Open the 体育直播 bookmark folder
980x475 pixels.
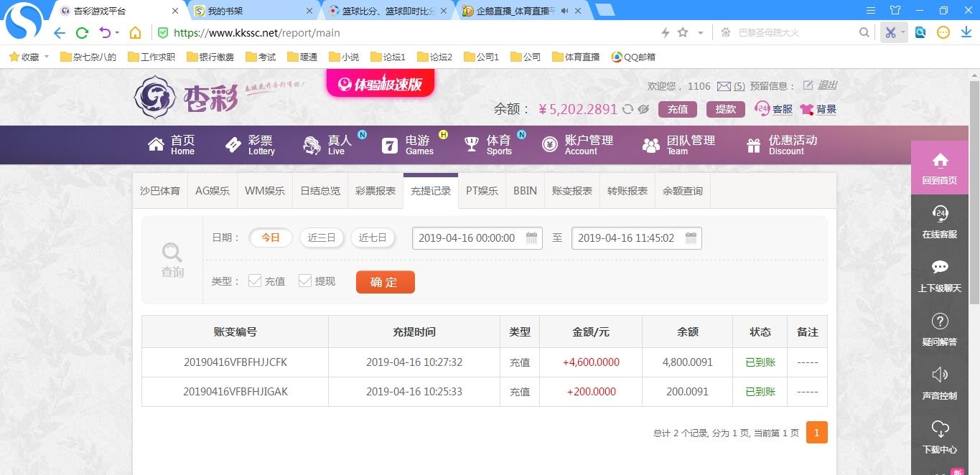point(576,57)
